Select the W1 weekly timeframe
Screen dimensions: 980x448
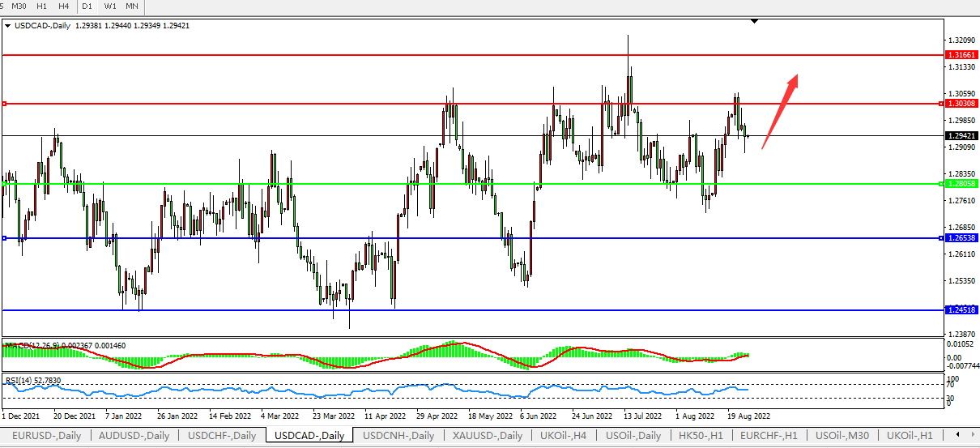(110, 6)
